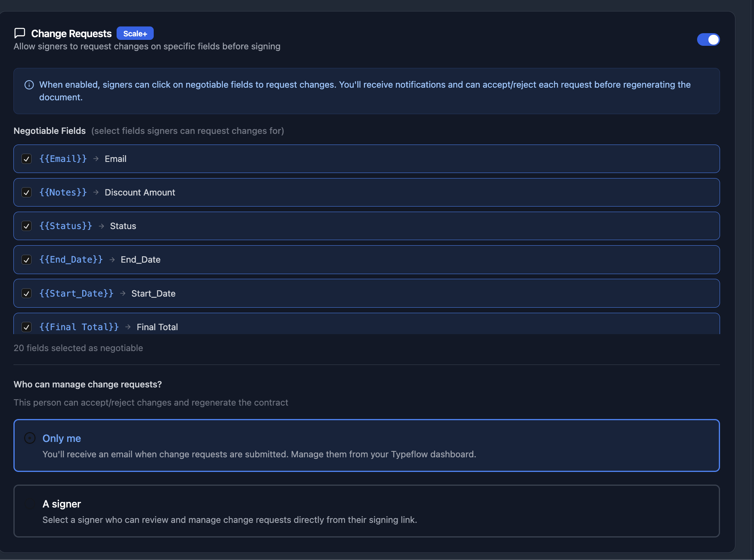This screenshot has width=754, height=560.
Task: Click the arrow icon after {{Email}}
Action: pos(96,159)
